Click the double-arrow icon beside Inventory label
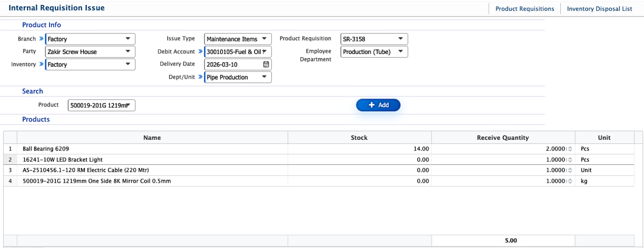644x248 pixels. (42, 64)
